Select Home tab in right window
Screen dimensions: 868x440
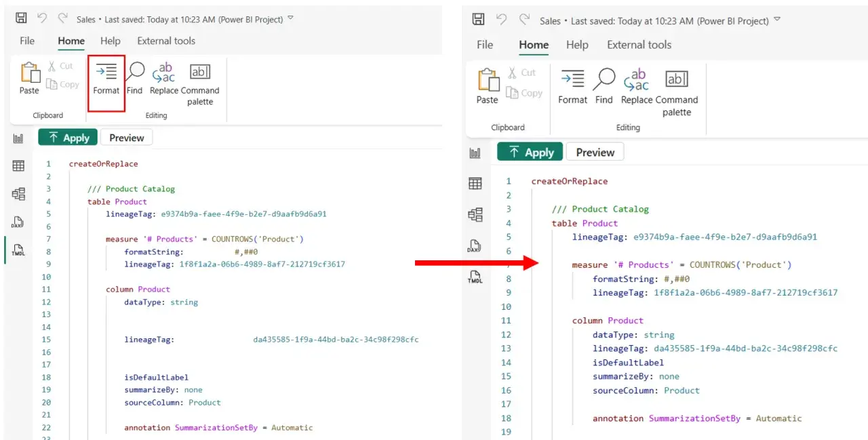click(534, 45)
